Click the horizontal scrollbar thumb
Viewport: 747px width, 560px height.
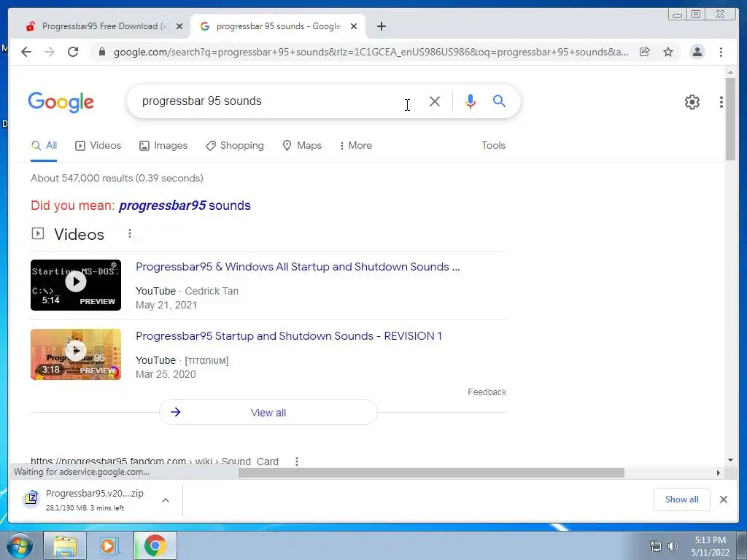point(432,472)
